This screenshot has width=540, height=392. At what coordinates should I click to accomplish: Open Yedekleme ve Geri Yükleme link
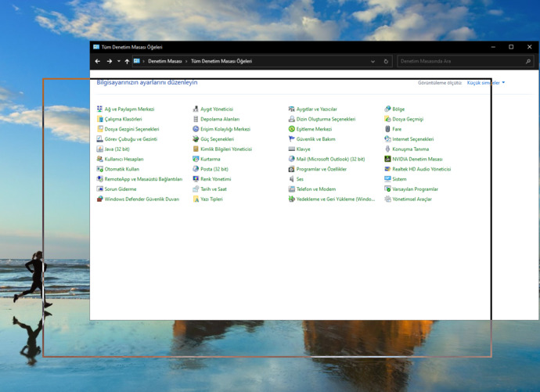[x=336, y=199]
